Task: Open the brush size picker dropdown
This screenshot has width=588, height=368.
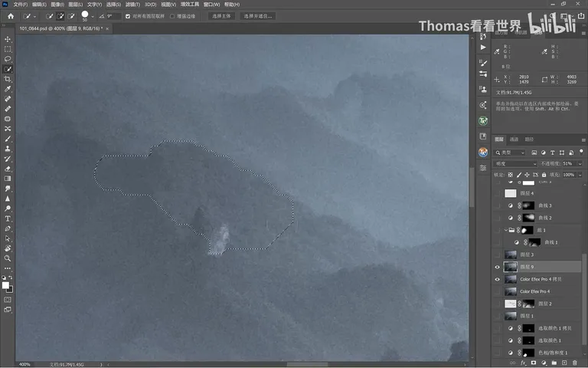Action: point(93,17)
